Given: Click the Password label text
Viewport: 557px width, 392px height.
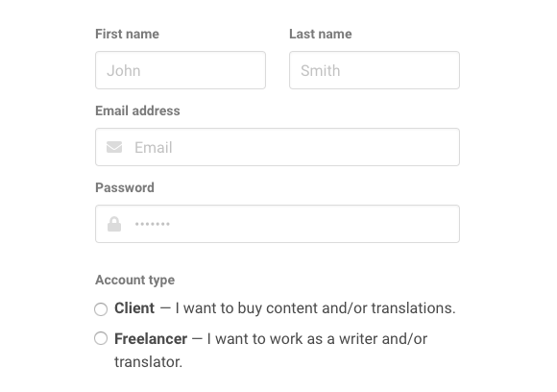Looking at the screenshot, I should tap(125, 187).
